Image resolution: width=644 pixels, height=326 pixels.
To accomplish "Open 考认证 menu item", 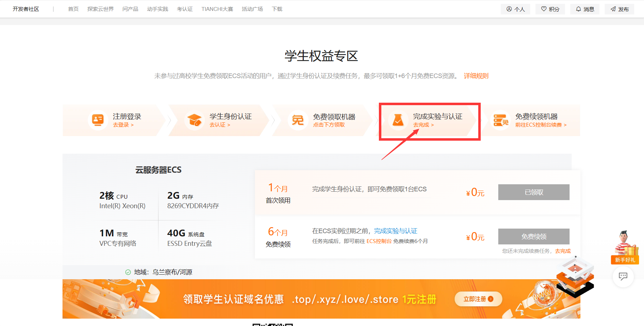I will click(185, 9).
